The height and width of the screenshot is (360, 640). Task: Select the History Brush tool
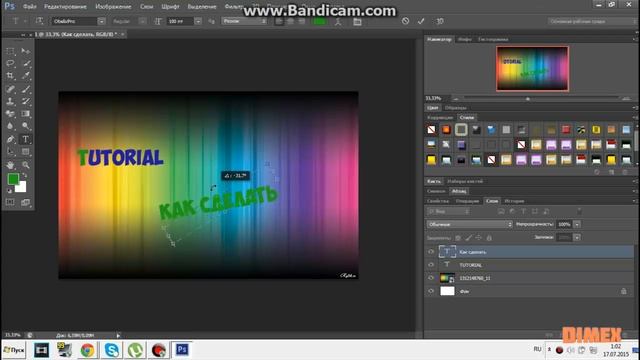26,101
